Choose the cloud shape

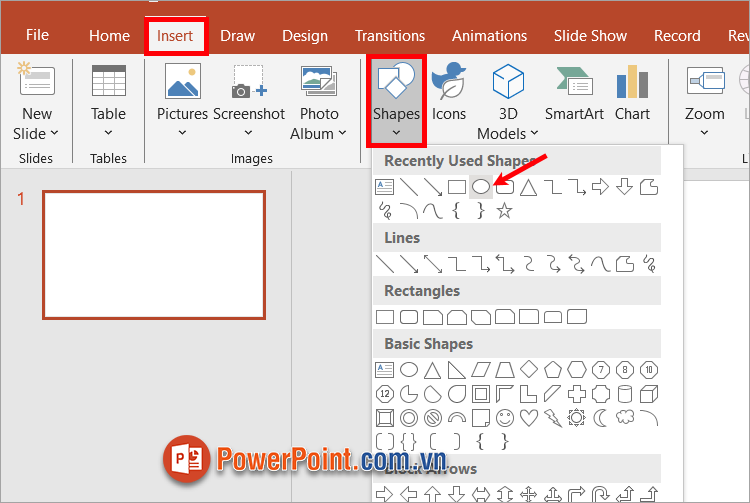tap(625, 417)
